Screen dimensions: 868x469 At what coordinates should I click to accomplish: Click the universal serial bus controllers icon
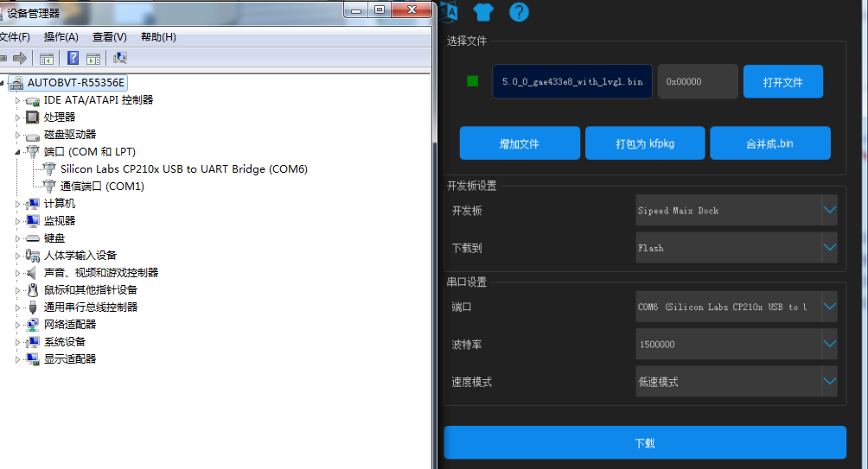click(33, 307)
